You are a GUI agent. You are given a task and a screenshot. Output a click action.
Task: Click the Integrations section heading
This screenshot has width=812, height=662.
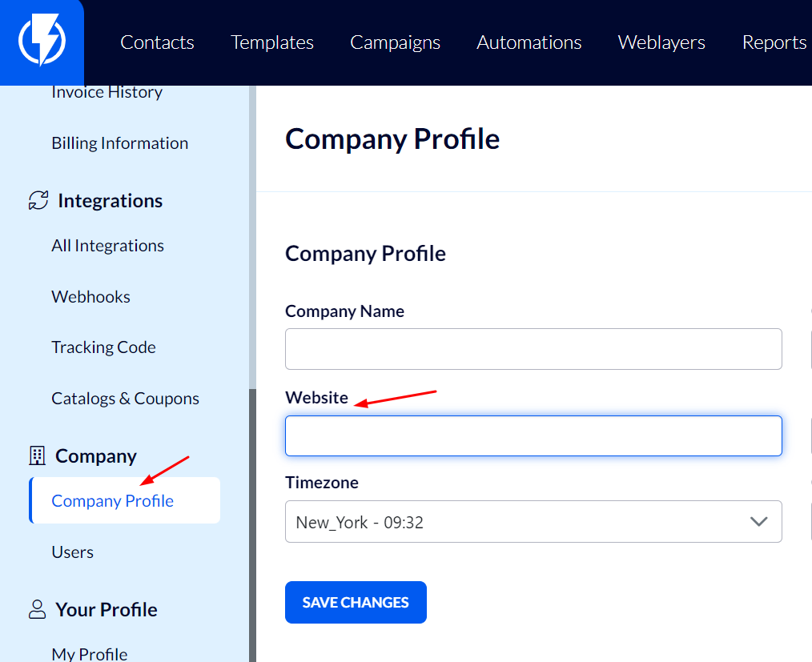[111, 200]
